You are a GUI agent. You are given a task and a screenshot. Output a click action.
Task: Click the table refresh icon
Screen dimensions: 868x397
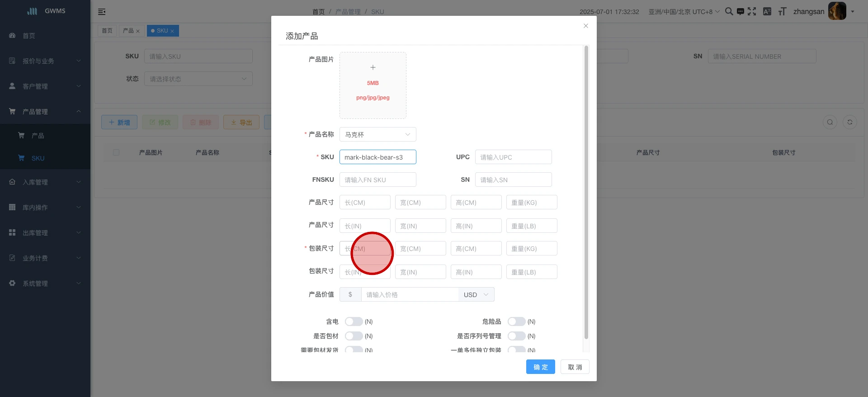pyautogui.click(x=849, y=122)
